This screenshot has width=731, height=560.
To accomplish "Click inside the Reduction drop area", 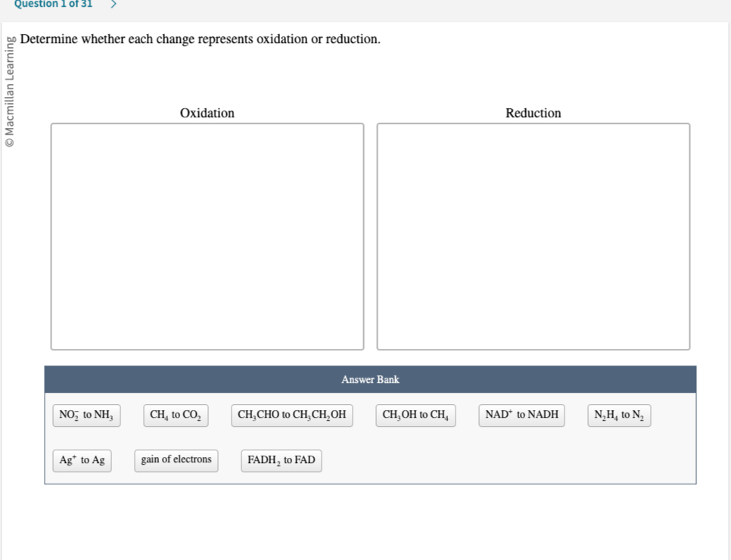I will [x=532, y=235].
